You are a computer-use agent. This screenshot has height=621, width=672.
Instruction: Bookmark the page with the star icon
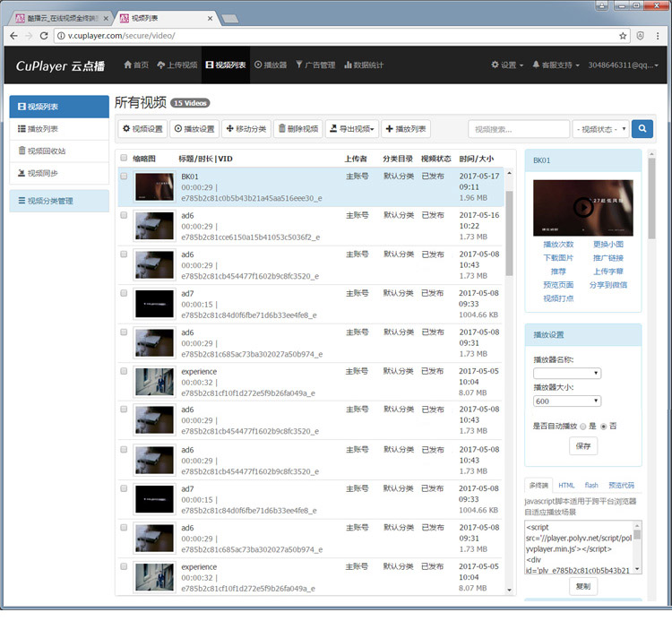click(623, 35)
